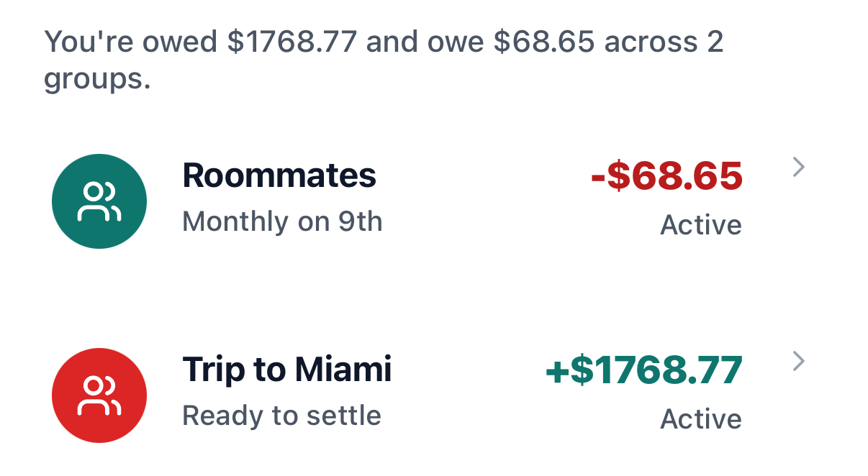
Task: Select the Active label under -$68.65
Action: click(700, 225)
